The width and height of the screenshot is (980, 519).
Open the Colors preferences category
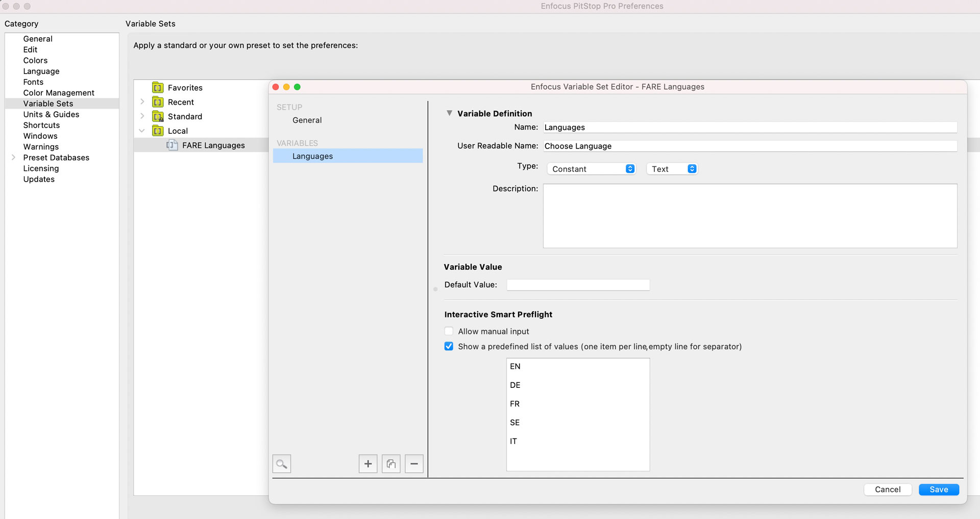click(35, 60)
